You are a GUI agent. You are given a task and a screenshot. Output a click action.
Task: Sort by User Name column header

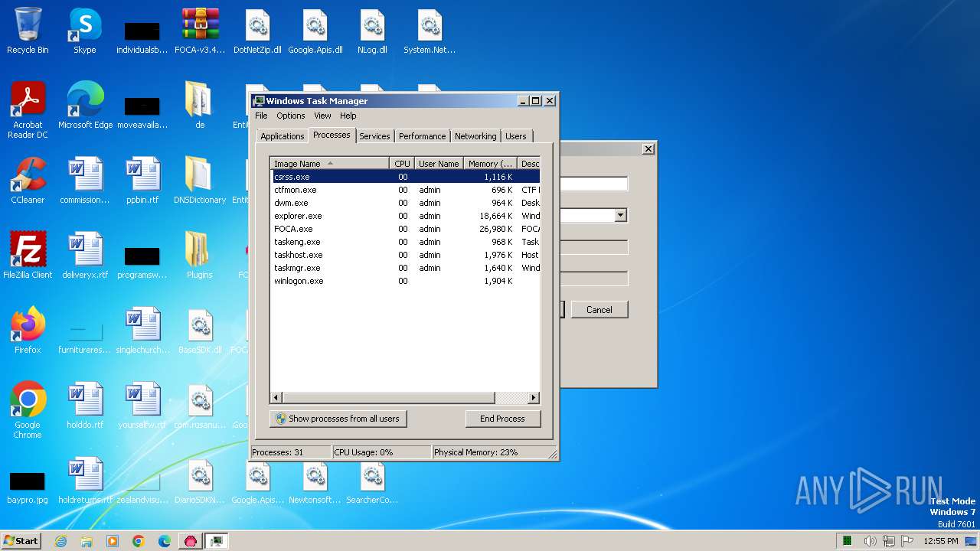[x=439, y=163]
